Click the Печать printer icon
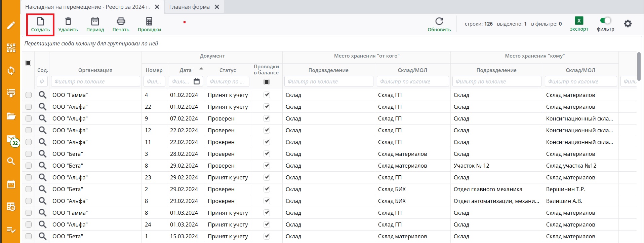 [121, 22]
